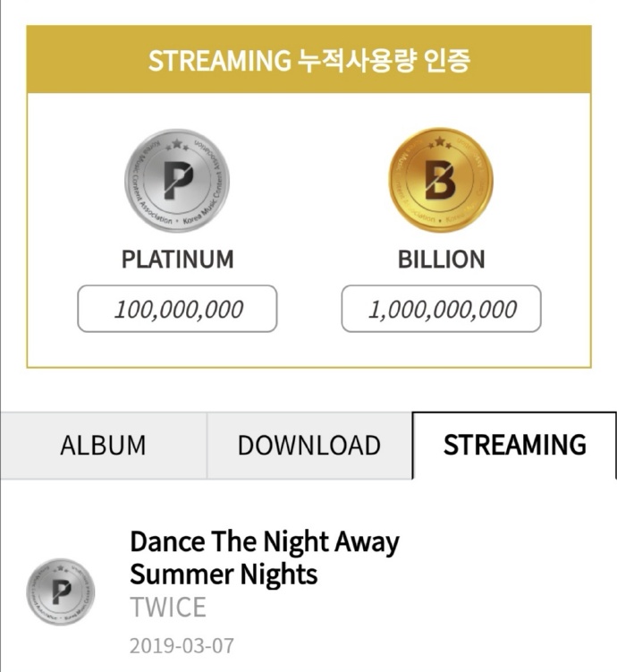Click the 1,000,000,000 threshold box
This screenshot has height=672, width=617.
(442, 310)
